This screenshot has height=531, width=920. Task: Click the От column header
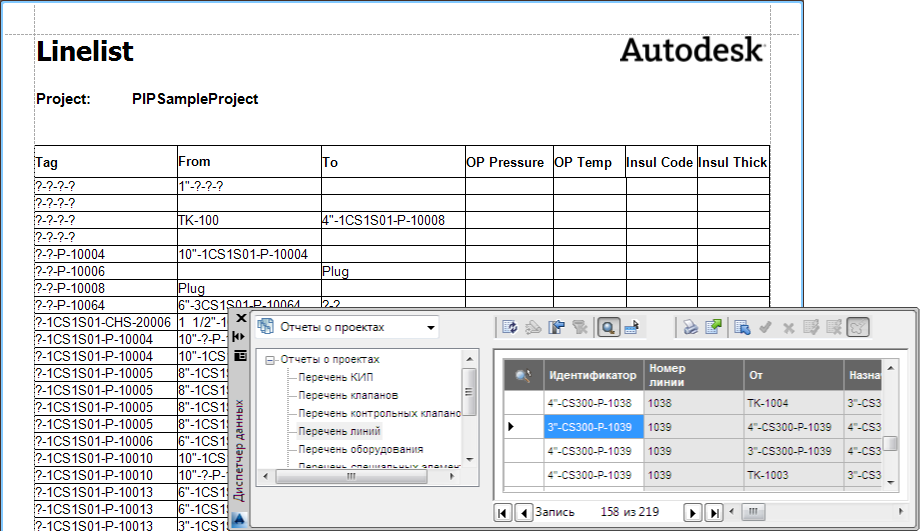click(793, 376)
